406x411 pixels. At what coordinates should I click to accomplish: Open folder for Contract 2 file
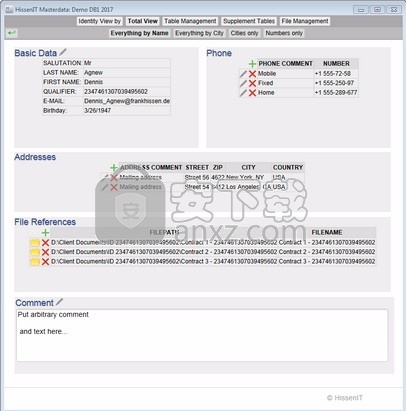[x=35, y=252]
